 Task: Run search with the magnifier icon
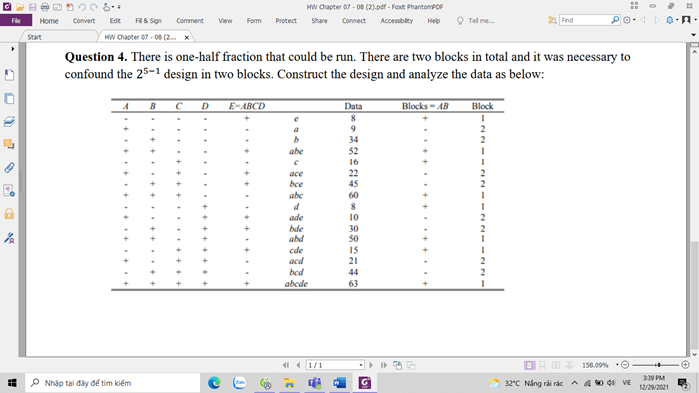615,20
